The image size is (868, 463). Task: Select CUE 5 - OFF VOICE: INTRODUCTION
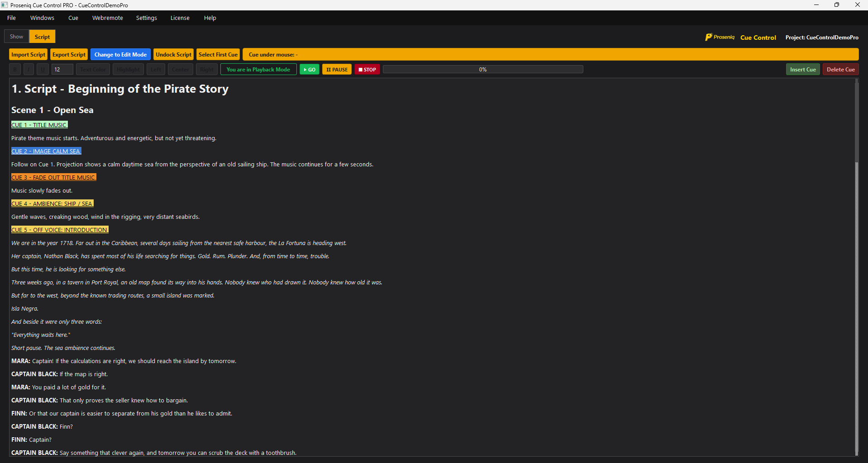coord(60,230)
